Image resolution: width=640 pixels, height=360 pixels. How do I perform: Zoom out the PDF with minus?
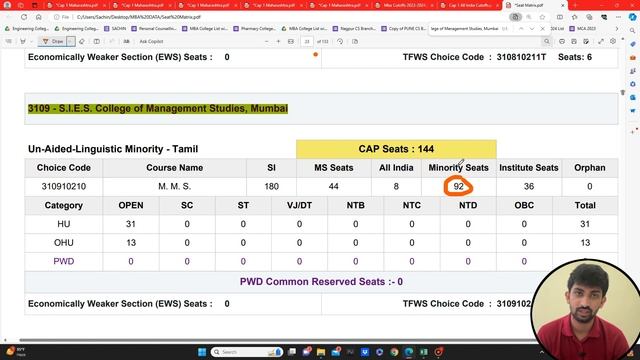(x=267, y=41)
